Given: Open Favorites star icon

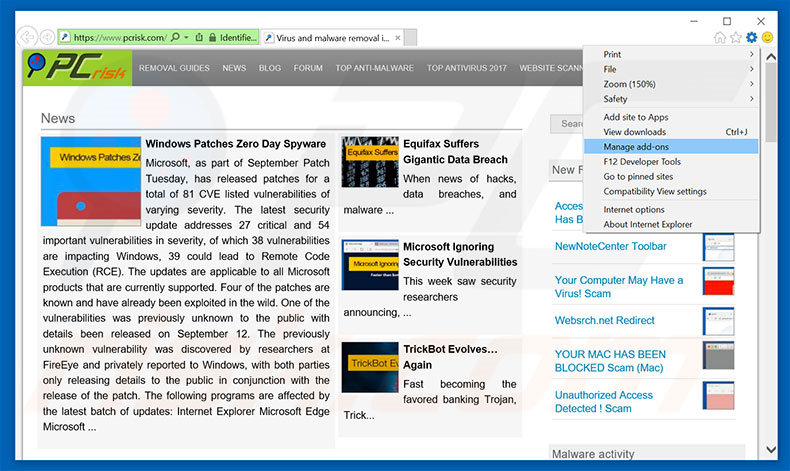Looking at the screenshot, I should (x=736, y=37).
